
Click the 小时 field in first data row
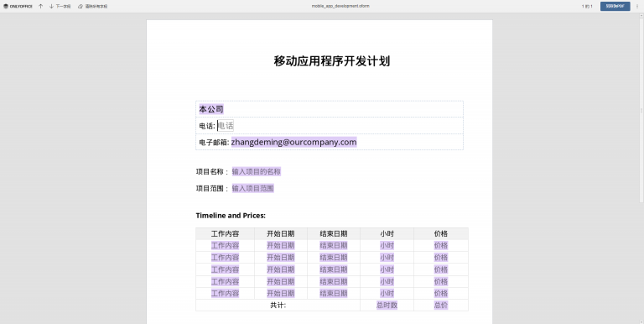(x=387, y=245)
